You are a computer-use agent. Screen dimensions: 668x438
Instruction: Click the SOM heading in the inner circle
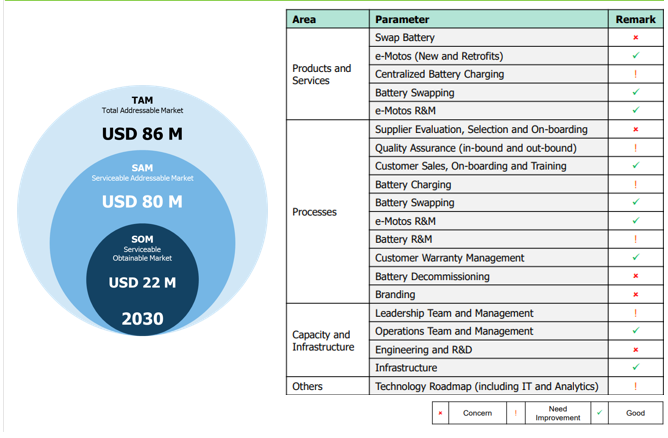tap(142, 239)
